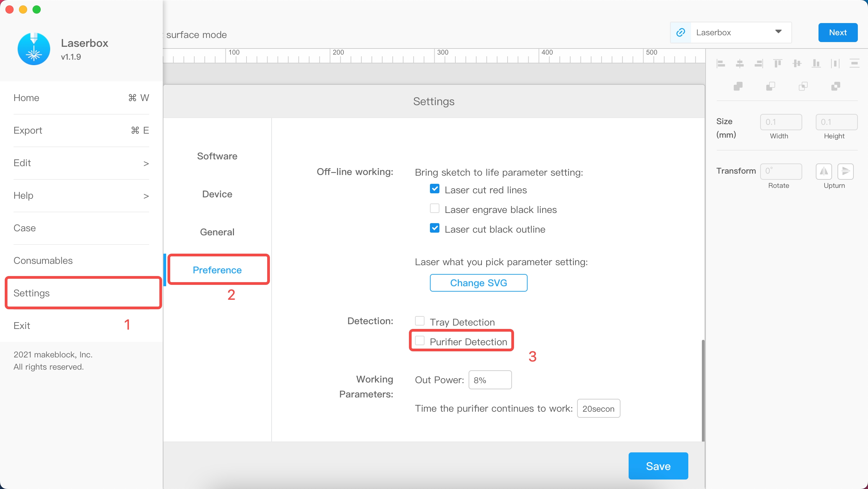The width and height of the screenshot is (868, 489).
Task: Click the align left edges icon
Action: click(721, 63)
